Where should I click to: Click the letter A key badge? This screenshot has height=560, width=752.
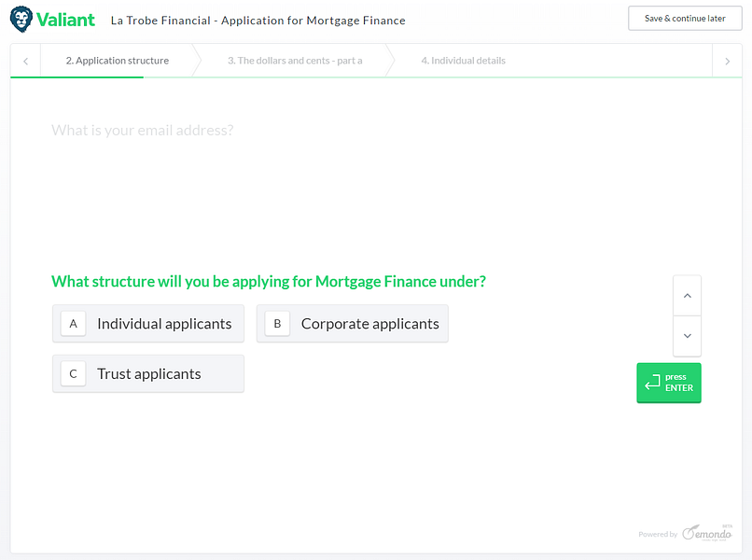[x=73, y=324]
